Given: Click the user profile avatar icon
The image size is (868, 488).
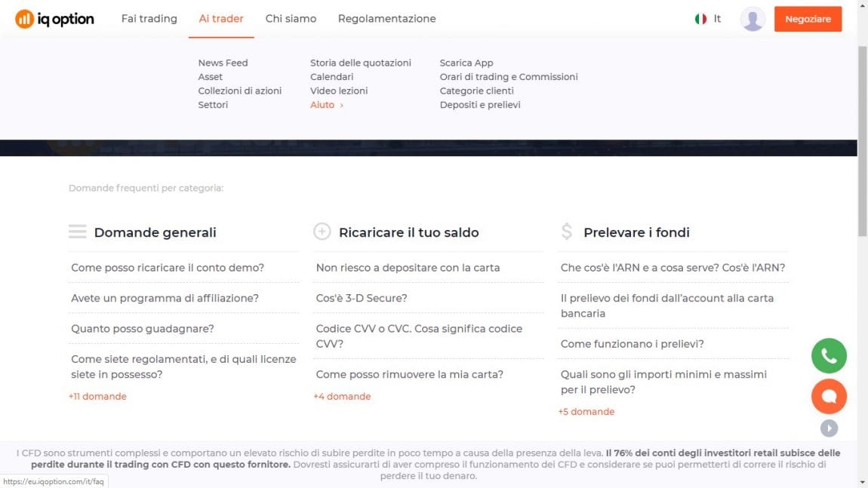Looking at the screenshot, I should click(753, 18).
